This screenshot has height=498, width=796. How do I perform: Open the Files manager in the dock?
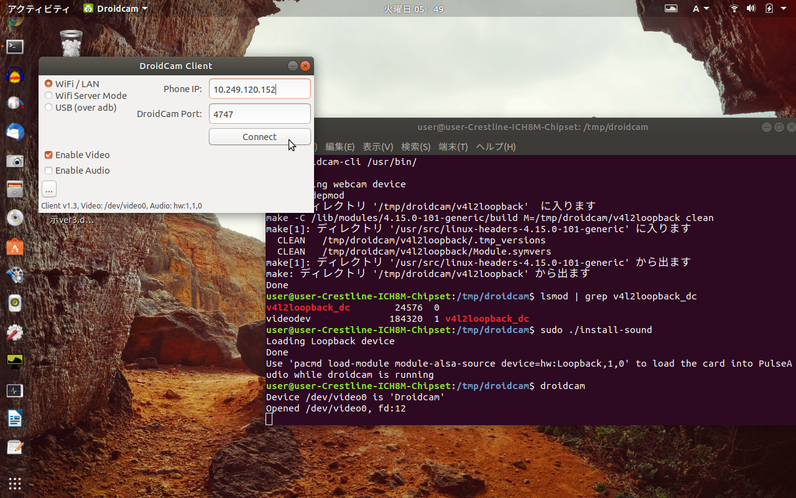(x=15, y=189)
